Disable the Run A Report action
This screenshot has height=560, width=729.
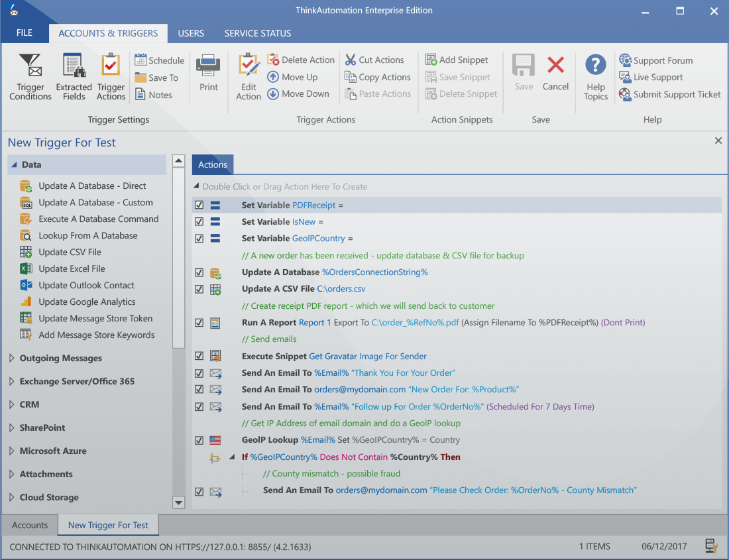pyautogui.click(x=199, y=322)
